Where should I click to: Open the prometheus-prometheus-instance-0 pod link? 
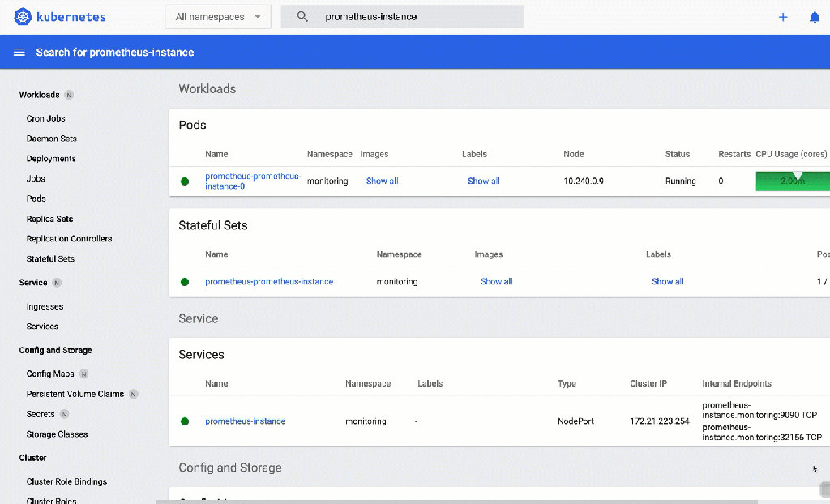[253, 181]
